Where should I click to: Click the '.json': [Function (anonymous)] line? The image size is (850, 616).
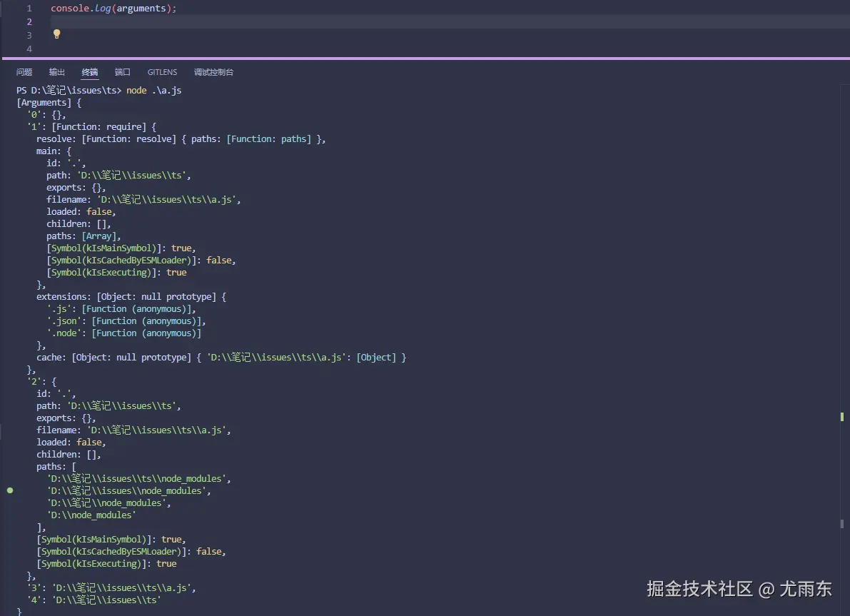click(126, 321)
